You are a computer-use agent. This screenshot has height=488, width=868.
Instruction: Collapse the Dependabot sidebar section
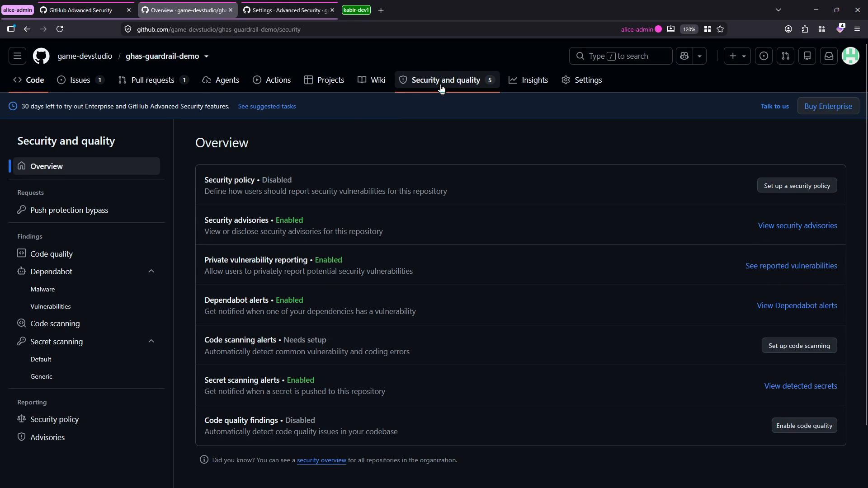(151, 271)
